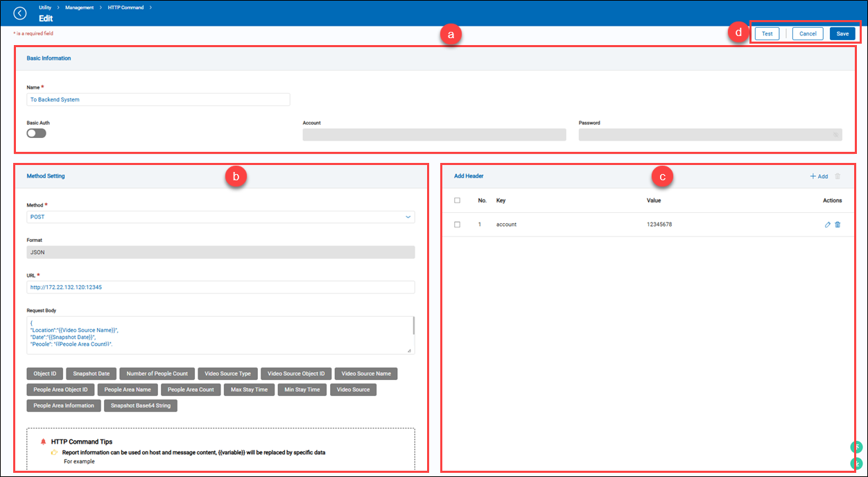This screenshot has height=477, width=868.
Task: Open the Method dropdown showing POST
Action: (x=220, y=217)
